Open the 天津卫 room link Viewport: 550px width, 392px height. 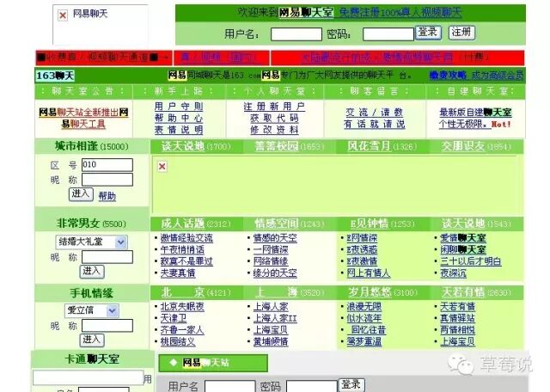pyautogui.click(x=174, y=318)
